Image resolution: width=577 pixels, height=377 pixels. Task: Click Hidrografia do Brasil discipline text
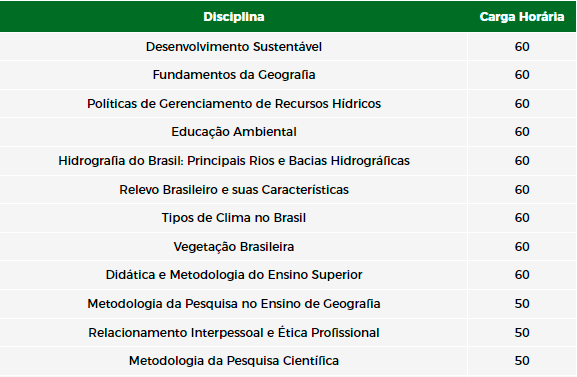[x=234, y=161]
